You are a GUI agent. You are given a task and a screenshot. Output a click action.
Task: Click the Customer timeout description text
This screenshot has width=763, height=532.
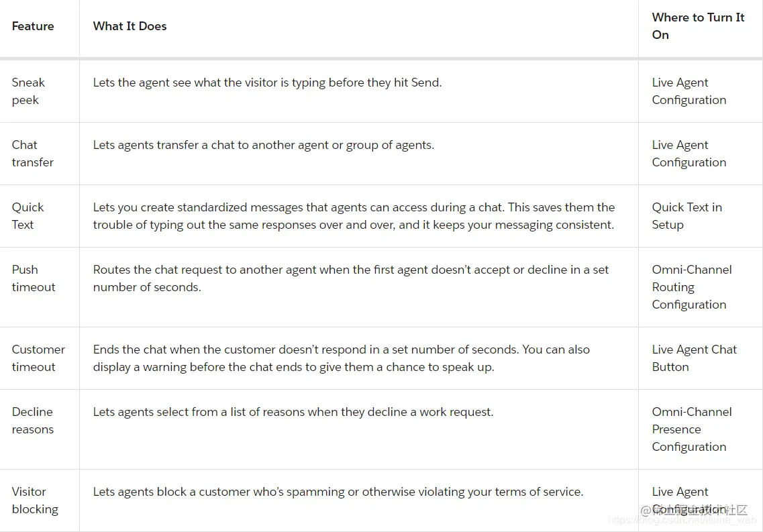click(341, 358)
